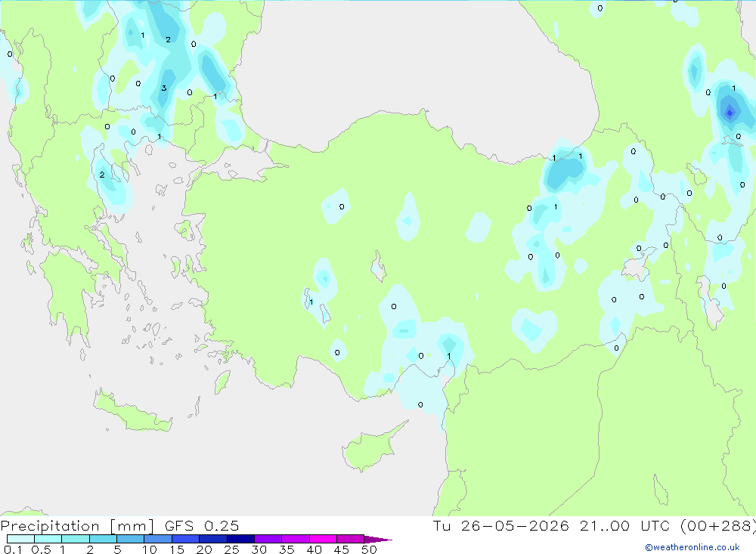Select the 40–45 mm magenta legend swatch
The height and width of the screenshot is (554, 756).
click(x=323, y=539)
